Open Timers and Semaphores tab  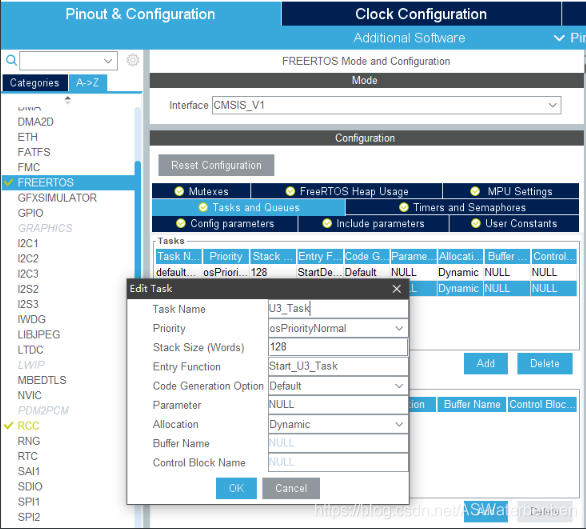click(462, 207)
